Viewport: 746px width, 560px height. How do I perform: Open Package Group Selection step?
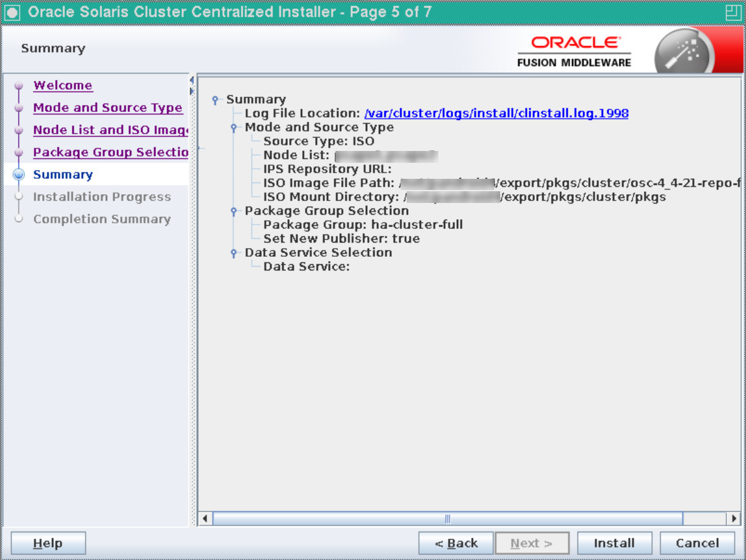[x=111, y=152]
